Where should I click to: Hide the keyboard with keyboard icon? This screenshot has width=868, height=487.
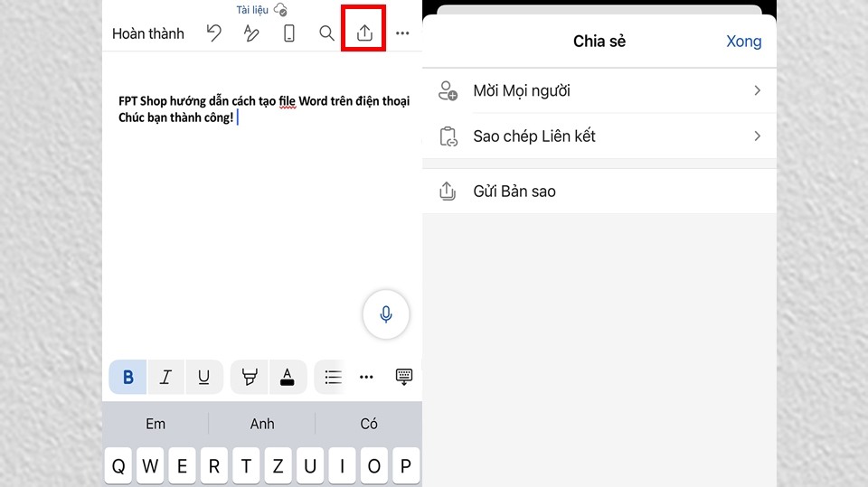(403, 376)
